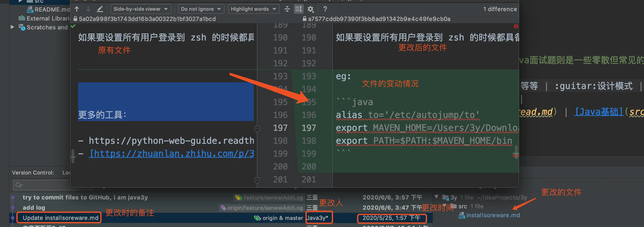Click fold marker near line 201
This screenshot has width=644, height=227.
pyautogui.click(x=257, y=180)
